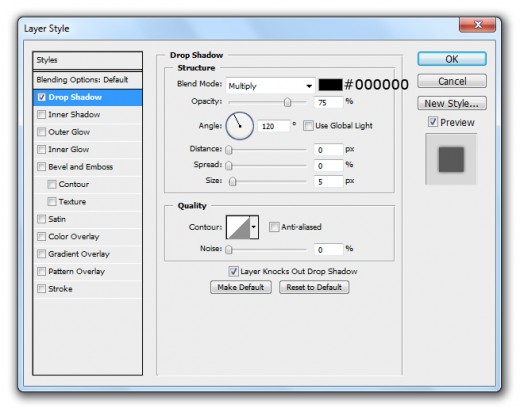Toggle Layer Knocks Out Drop Shadow
520x408 pixels.
click(233, 271)
